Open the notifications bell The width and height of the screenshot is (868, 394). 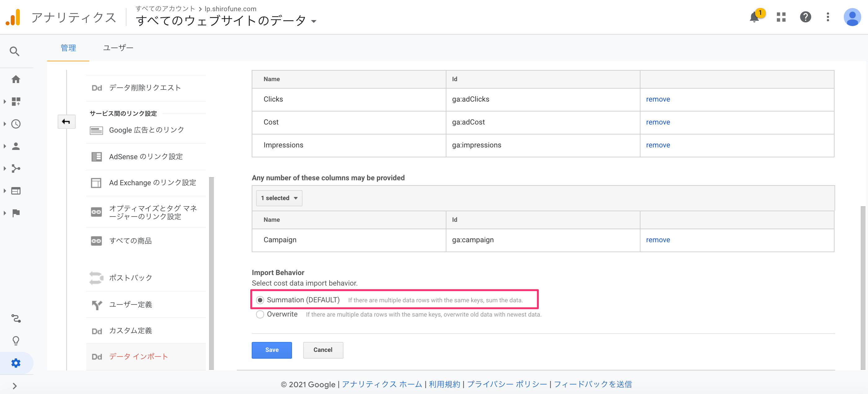755,17
